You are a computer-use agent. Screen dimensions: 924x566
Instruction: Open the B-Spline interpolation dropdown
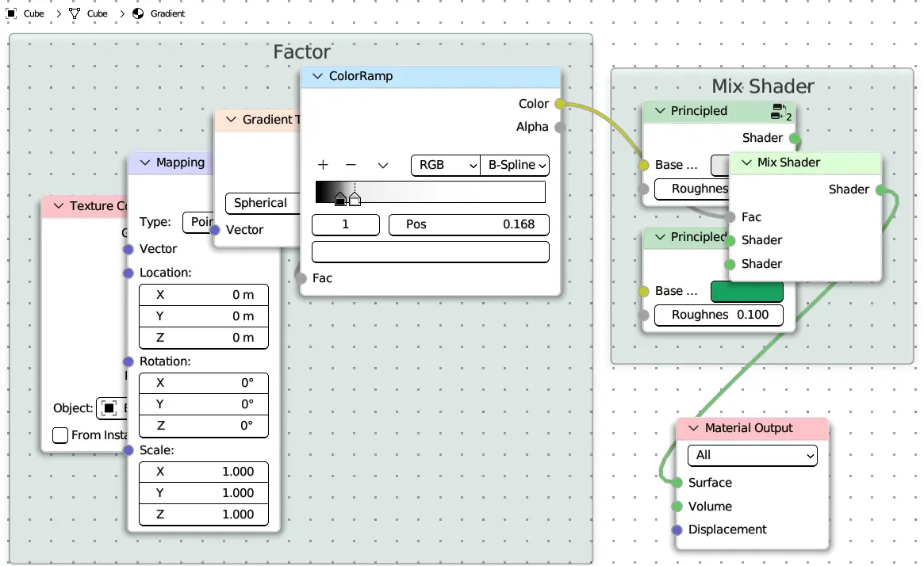515,165
